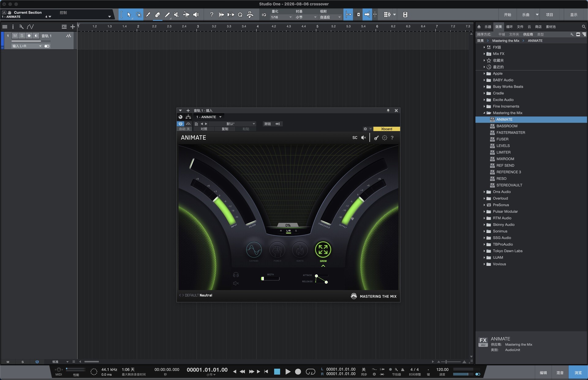
Task: Enable the EXPAND mode in ANIMATE
Action: 254,250
